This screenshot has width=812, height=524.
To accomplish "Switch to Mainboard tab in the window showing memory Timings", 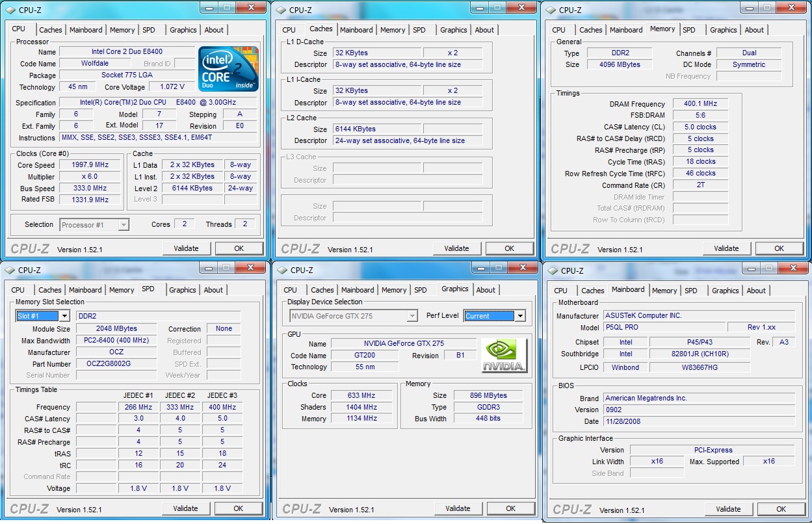I will 626,30.
